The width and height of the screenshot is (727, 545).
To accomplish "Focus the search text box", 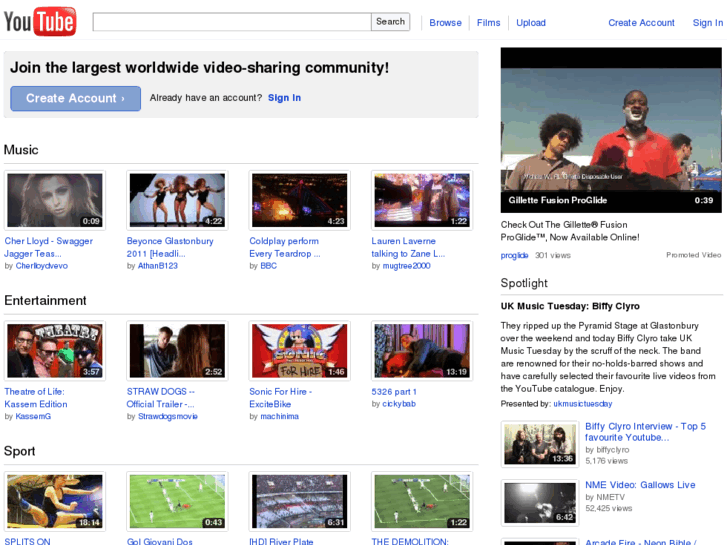I will 232,22.
